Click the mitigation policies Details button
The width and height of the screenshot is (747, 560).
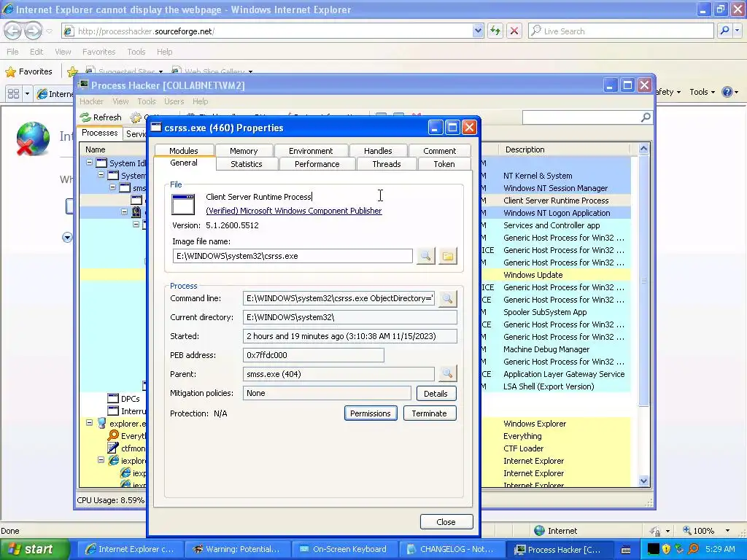pyautogui.click(x=436, y=393)
